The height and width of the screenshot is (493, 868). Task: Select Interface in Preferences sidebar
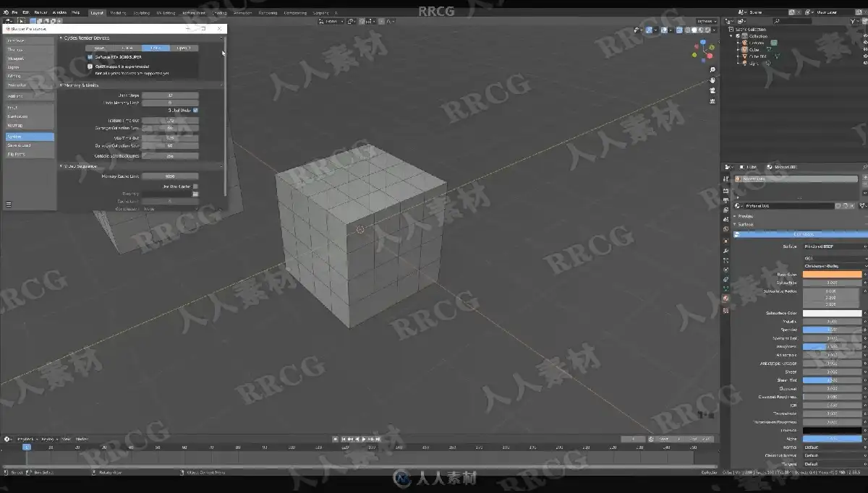point(28,40)
